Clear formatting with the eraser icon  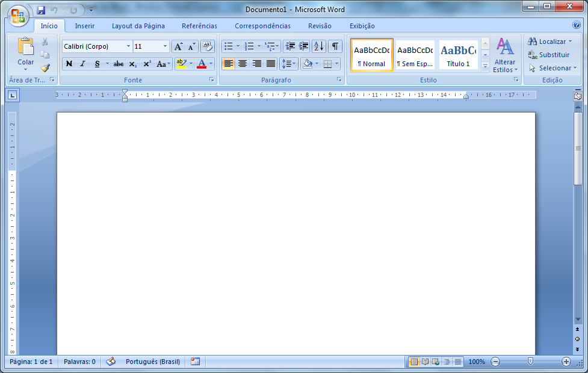[x=208, y=46]
